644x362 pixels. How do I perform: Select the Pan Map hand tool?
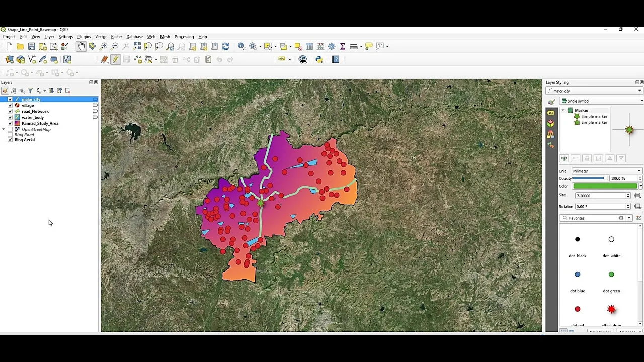point(81,46)
